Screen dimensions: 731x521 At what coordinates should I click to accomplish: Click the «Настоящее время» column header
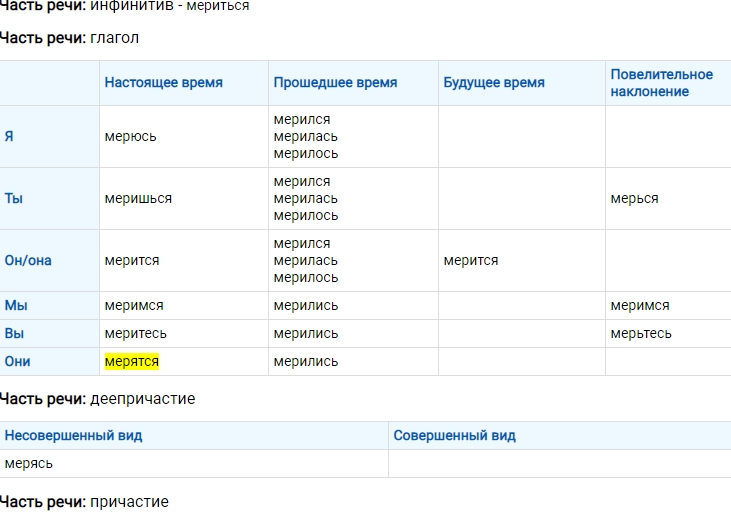tap(163, 83)
